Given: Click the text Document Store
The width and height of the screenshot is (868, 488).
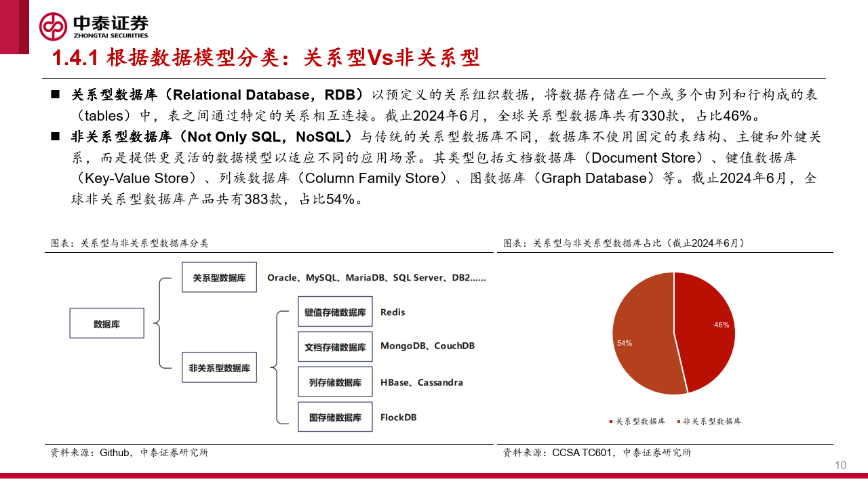Looking at the screenshot, I should (x=643, y=157).
